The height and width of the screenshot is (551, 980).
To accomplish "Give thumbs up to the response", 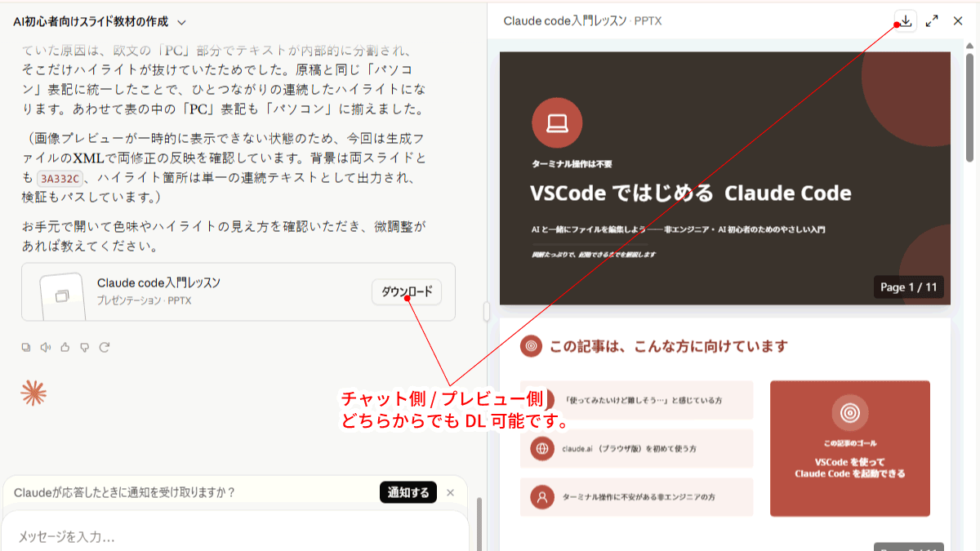I will (x=65, y=348).
